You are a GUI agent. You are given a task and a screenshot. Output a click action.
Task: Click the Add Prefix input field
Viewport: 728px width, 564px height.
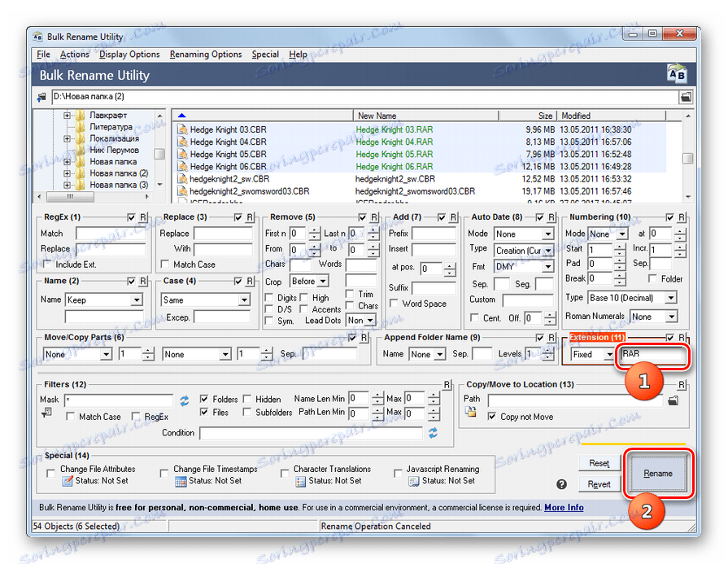tap(434, 234)
